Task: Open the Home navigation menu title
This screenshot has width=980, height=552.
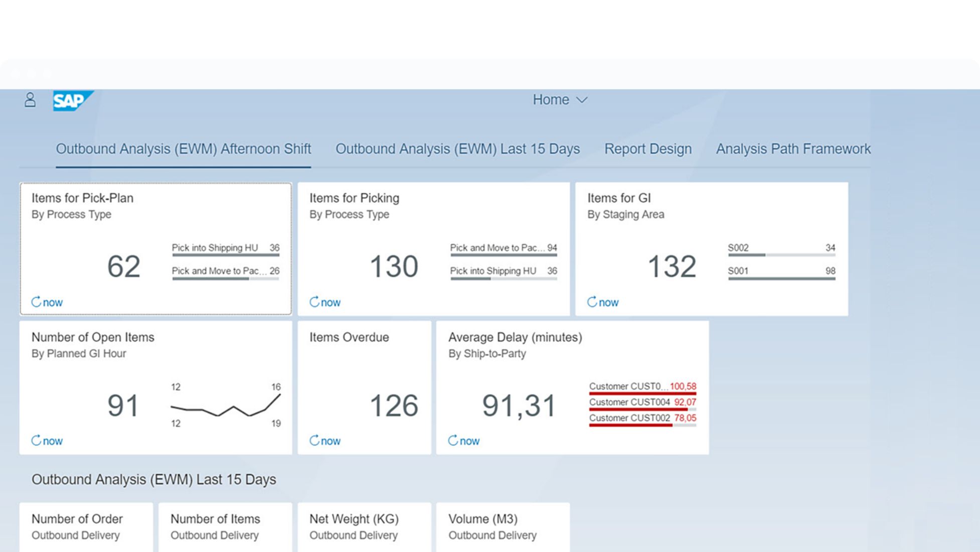Action: pos(551,100)
